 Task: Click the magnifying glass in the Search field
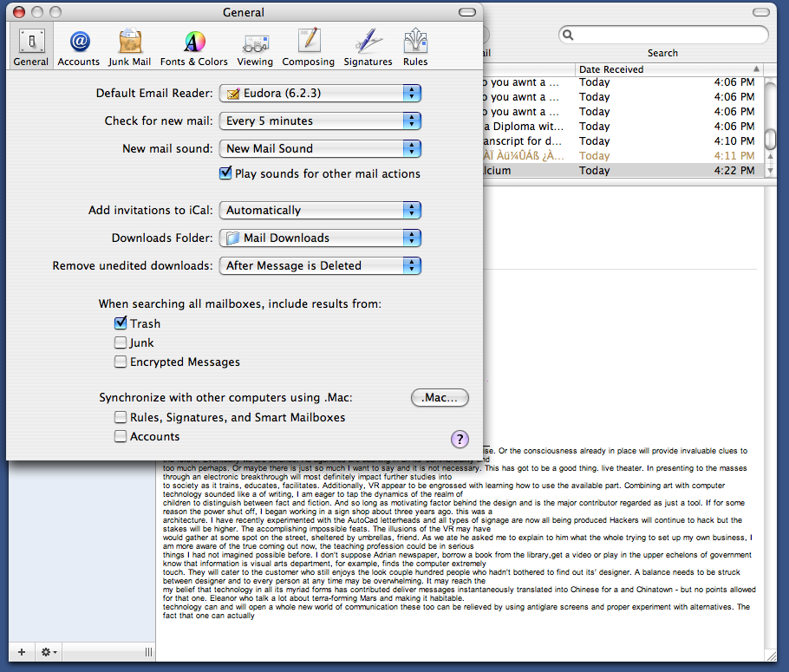[x=568, y=35]
